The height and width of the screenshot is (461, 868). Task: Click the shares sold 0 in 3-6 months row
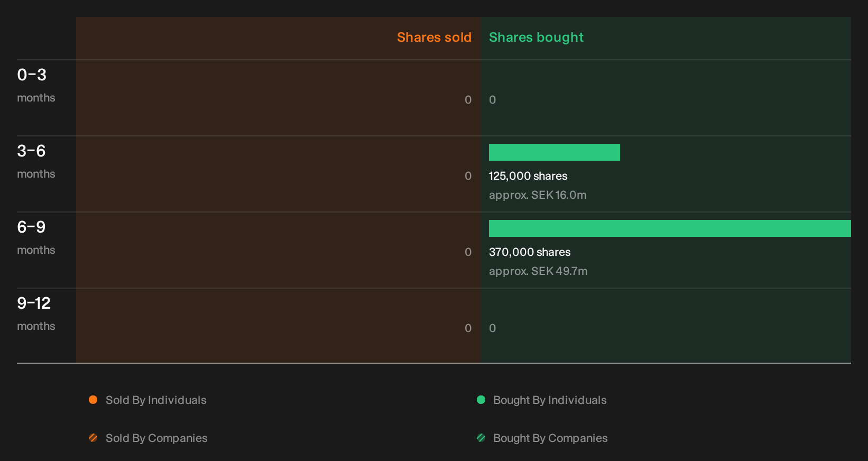point(468,176)
